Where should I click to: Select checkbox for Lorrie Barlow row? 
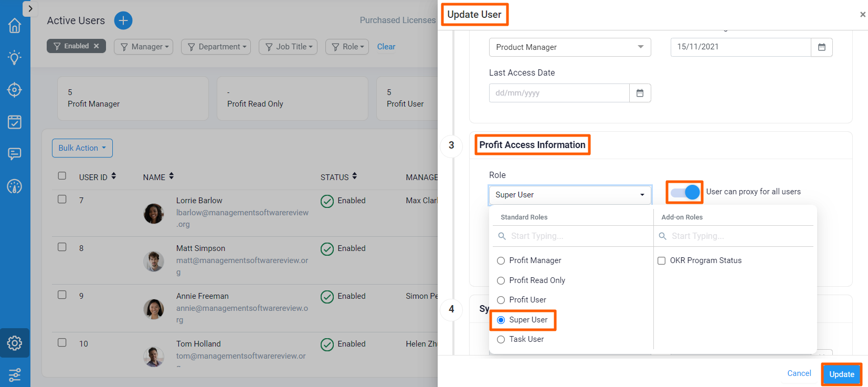[x=62, y=200]
